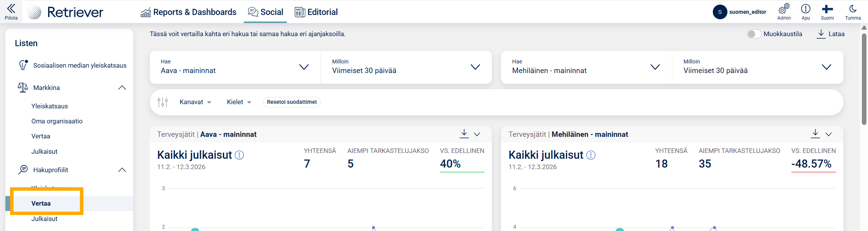
Task: Expand the Kanavat filter dropdown
Action: 195,102
